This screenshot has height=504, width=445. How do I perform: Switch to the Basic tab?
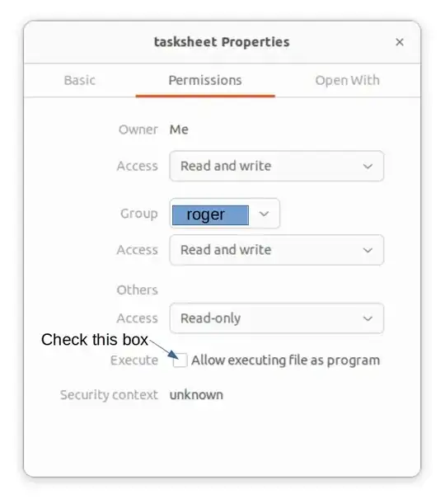(x=80, y=80)
